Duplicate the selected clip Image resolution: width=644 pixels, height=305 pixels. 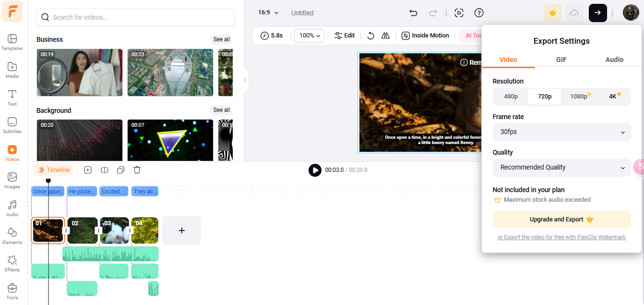120,170
